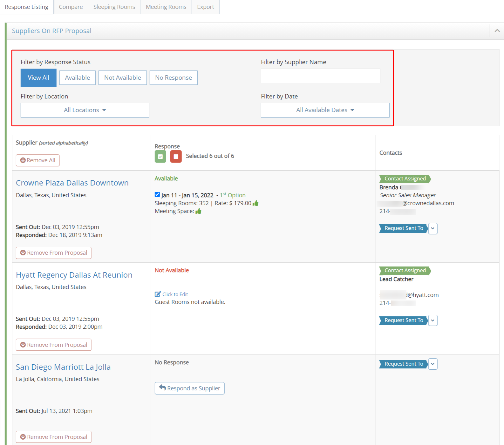The image size is (504, 445).
Task: Click Remove All suppliers button
Action: (38, 160)
